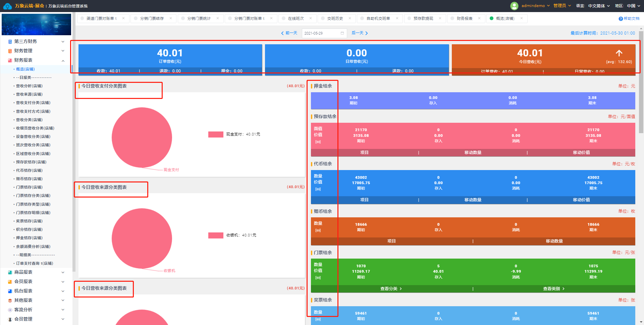Click the 会员报表 sidebar icon
This screenshot has height=325, width=644.
(10, 282)
